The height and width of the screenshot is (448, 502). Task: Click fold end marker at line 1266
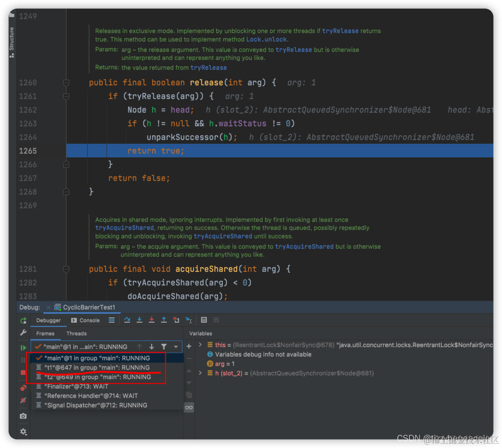point(66,164)
